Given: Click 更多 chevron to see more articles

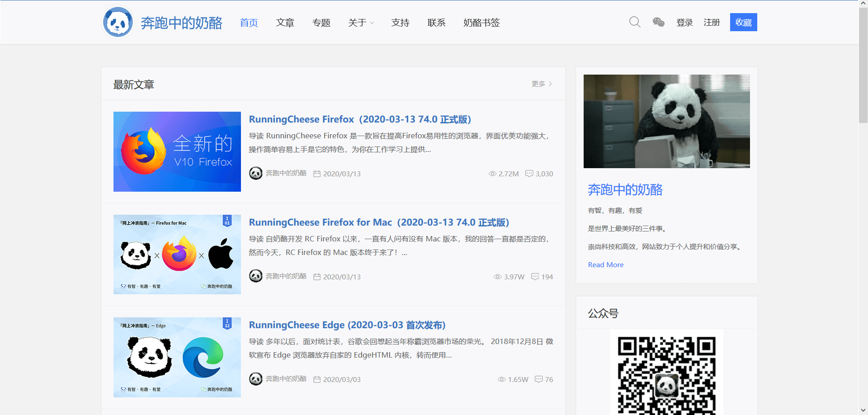Looking at the screenshot, I should (550, 84).
